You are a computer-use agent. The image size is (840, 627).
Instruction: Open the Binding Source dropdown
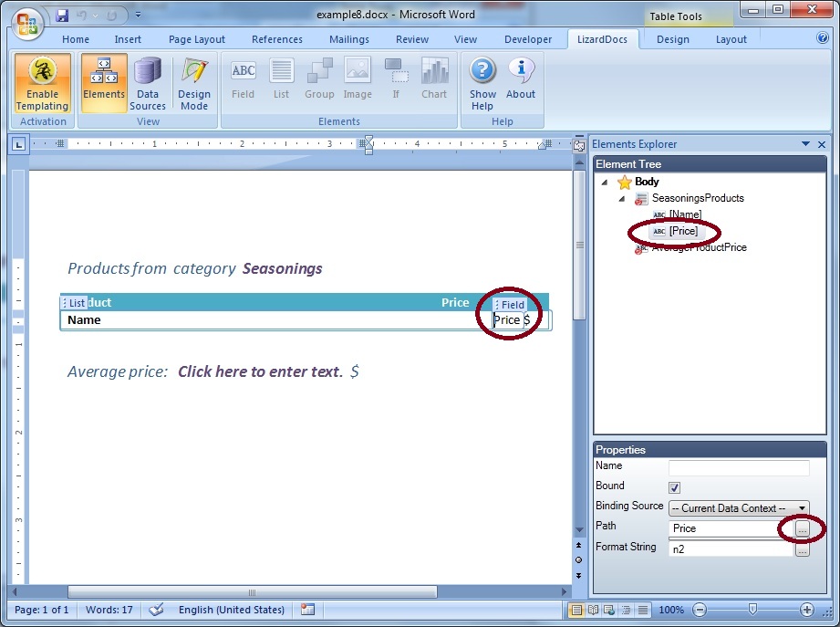click(739, 508)
